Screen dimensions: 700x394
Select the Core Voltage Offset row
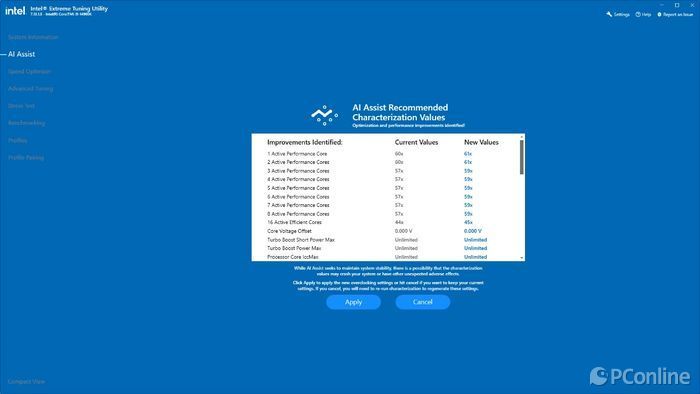388,231
